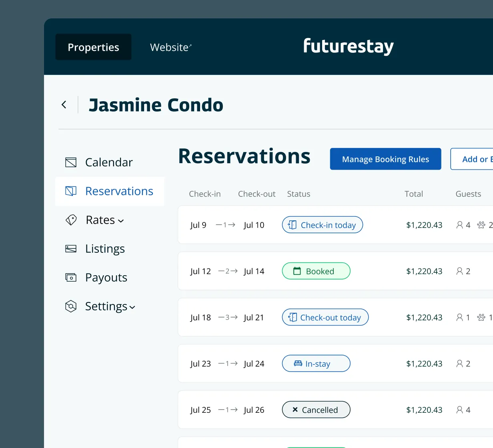Click the Jul 12 check-in date
493x448 pixels.
click(200, 271)
